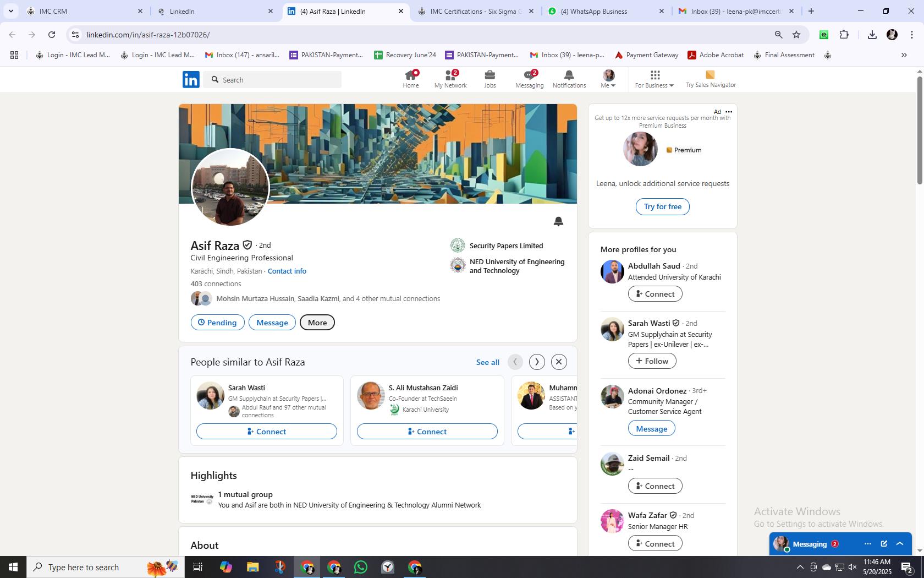Open Chrome Extensions puzzle icon
Screen dimensions: 924x578
844,35
